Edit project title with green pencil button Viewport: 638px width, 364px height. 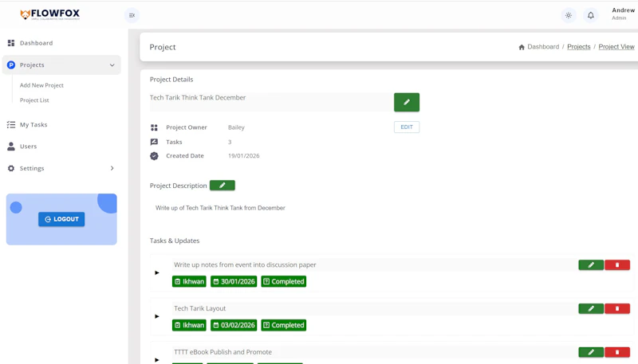[x=407, y=102]
